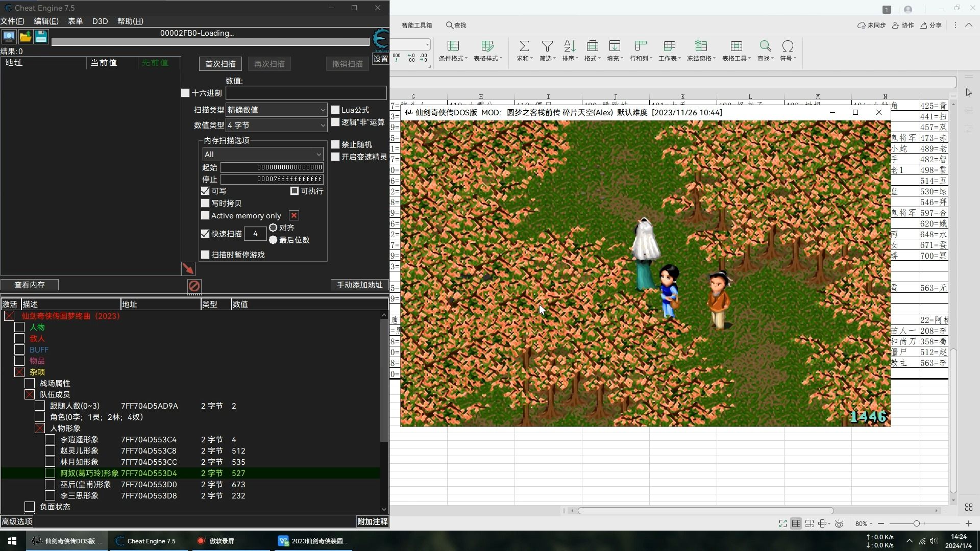Viewport: 980px width, 551px height.
Task: Click the spreadsheet horizontal scrollbar
Action: pyautogui.click(x=705, y=510)
